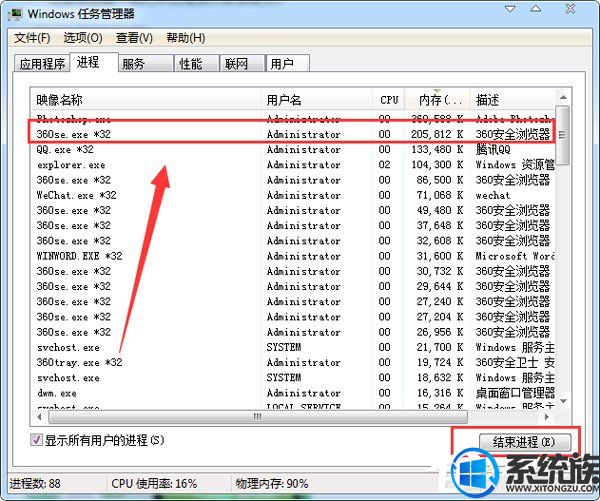Click the horizontal scrollbar left arrow
Viewport: 600px width, 501px height.
click(39, 416)
